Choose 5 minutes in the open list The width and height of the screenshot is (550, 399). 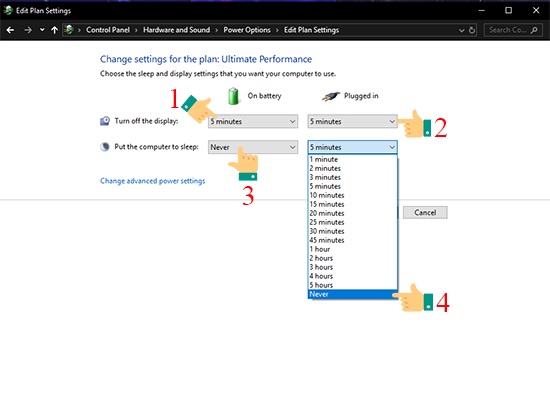353,186
